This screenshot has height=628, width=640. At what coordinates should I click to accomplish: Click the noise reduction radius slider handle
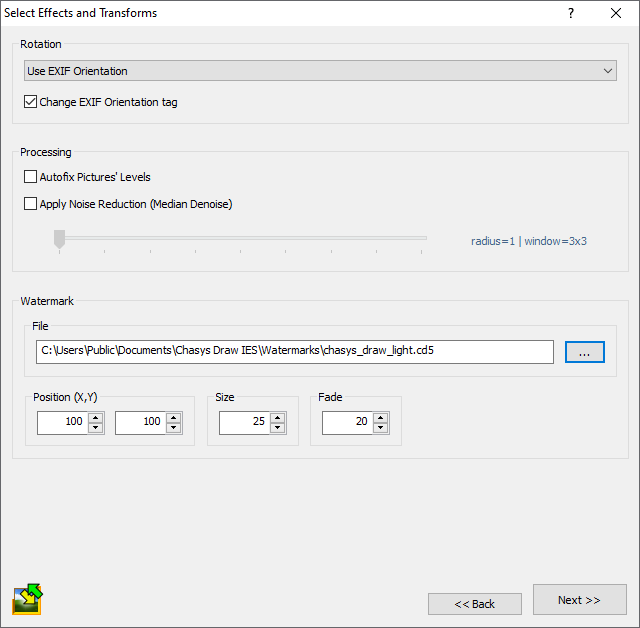59,238
